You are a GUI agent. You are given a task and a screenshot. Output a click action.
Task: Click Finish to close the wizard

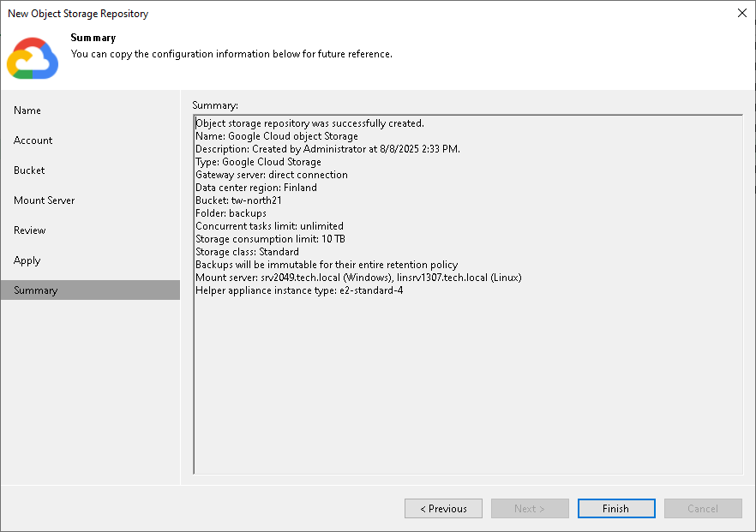click(616, 508)
